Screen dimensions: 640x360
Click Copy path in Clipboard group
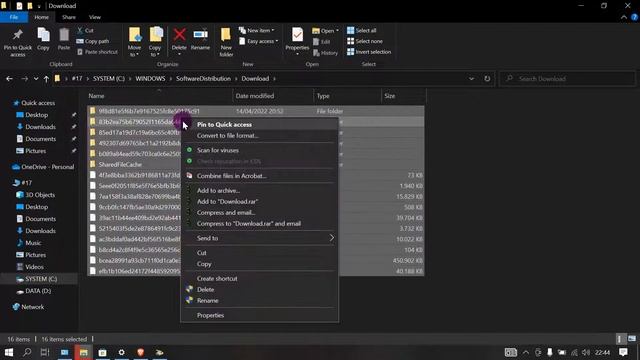pos(93,41)
